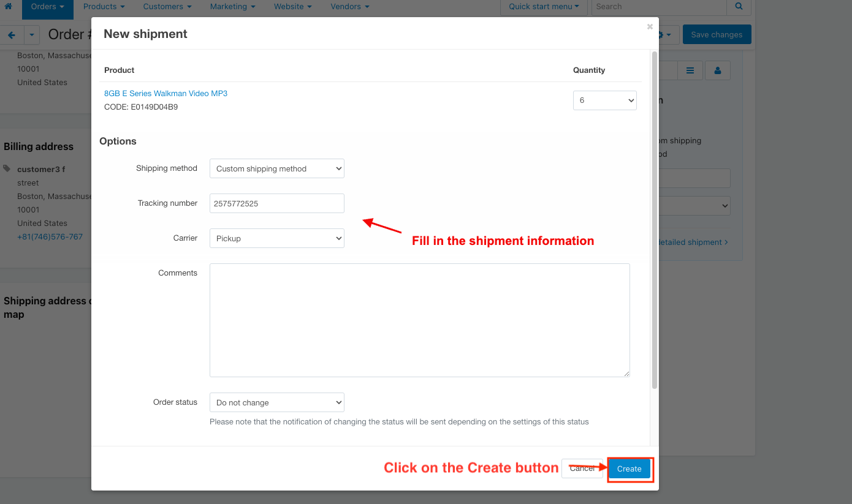Open the Carrier dropdown set to Pickup

point(276,238)
